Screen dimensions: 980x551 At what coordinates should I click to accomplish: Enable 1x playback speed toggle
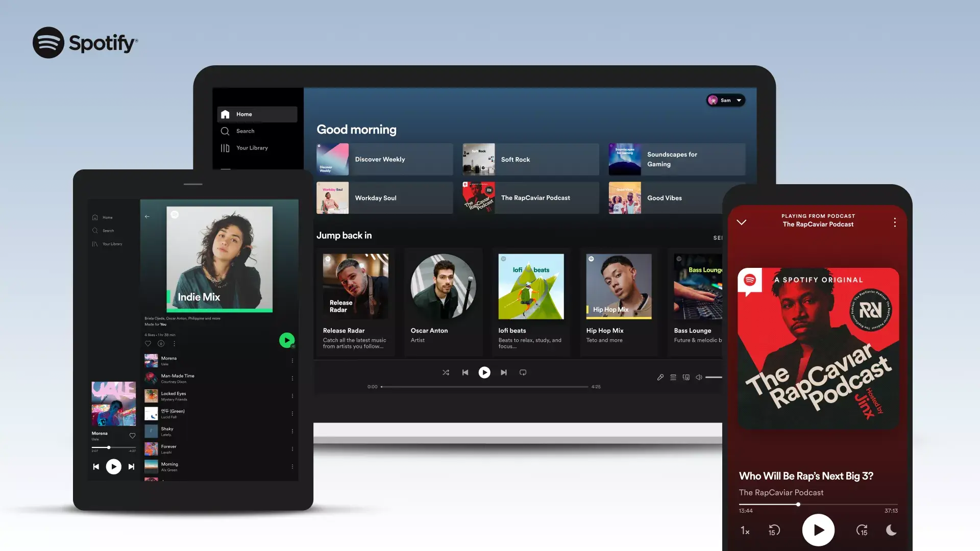(746, 531)
